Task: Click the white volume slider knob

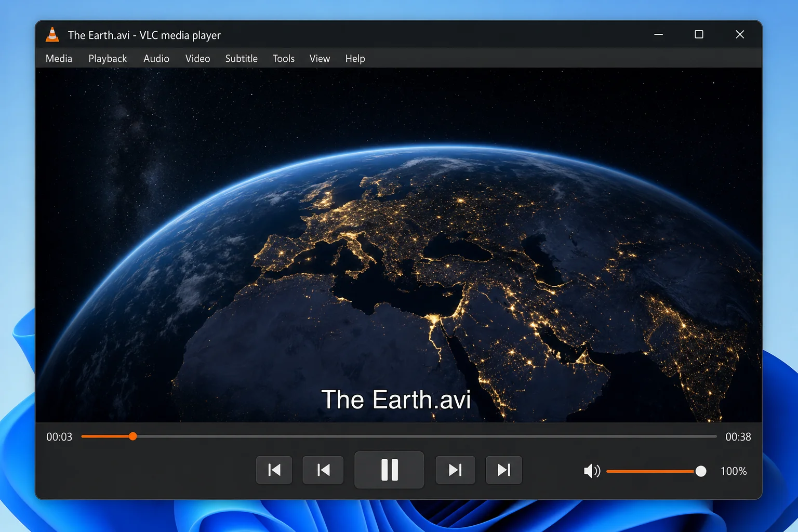Action: point(701,471)
